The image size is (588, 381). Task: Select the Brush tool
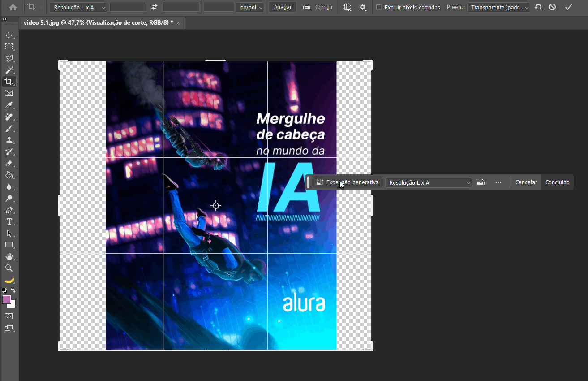[x=9, y=128]
